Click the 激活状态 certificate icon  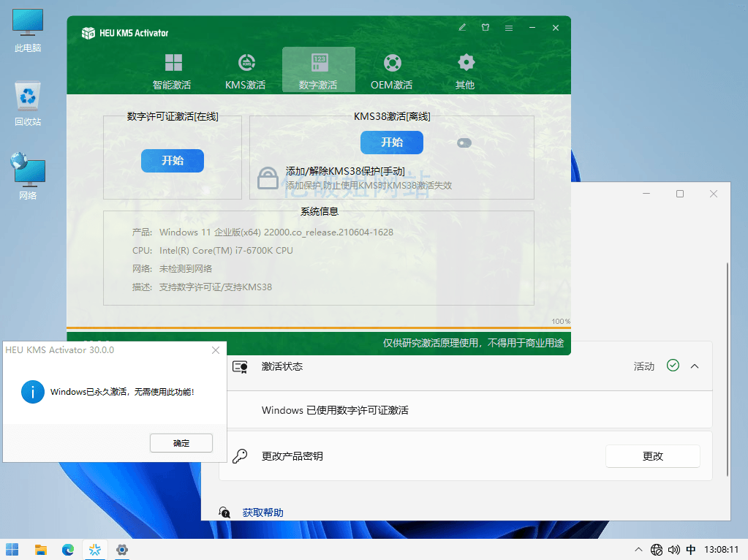click(240, 367)
